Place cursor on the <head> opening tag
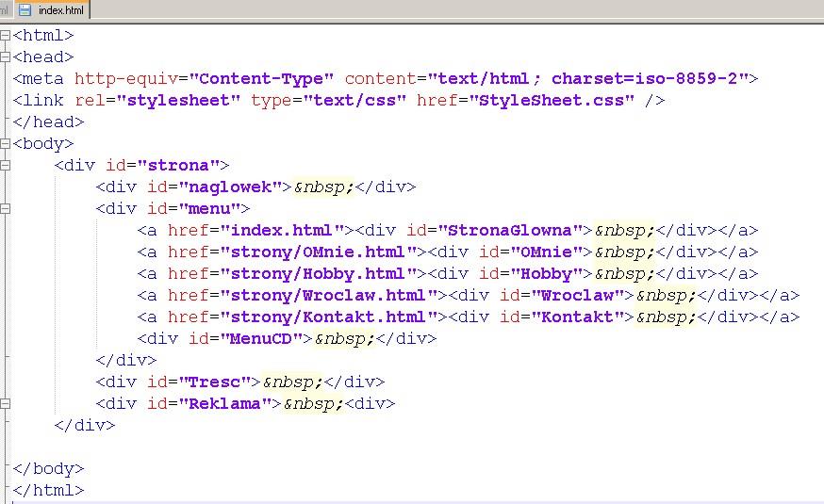Screen dimensions: 824x504 [43, 57]
